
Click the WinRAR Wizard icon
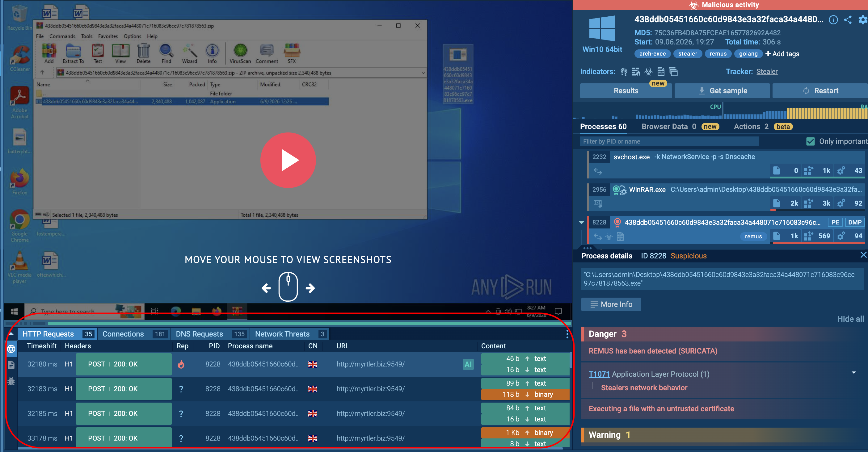coord(190,53)
